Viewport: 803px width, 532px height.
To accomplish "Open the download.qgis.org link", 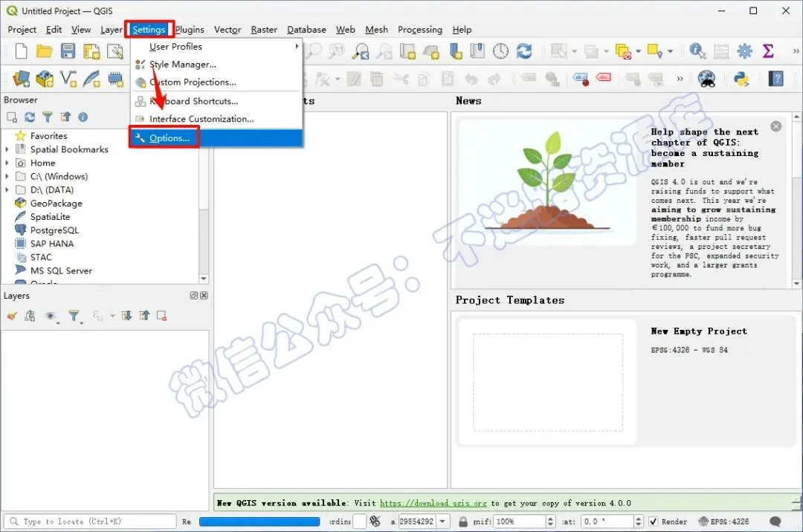I will coord(433,503).
